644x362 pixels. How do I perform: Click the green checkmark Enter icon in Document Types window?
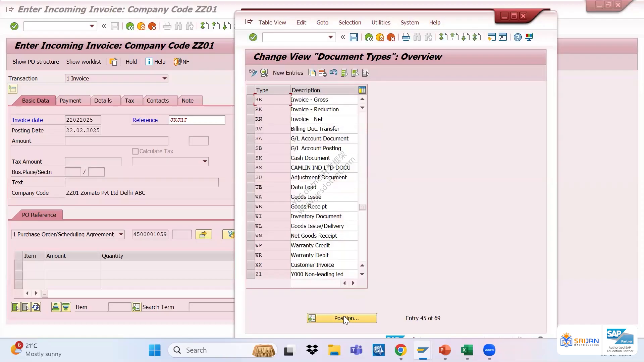pos(253,37)
